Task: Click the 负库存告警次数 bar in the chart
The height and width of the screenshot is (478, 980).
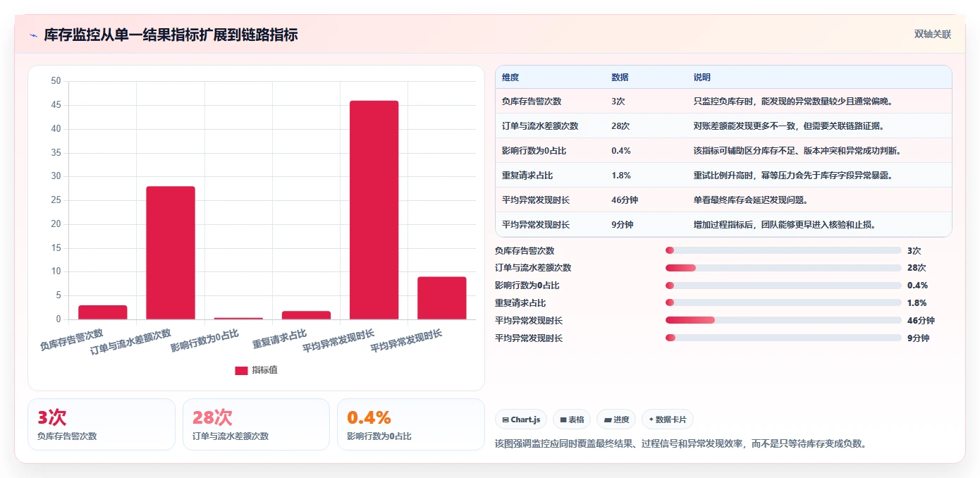Action: coord(103,312)
